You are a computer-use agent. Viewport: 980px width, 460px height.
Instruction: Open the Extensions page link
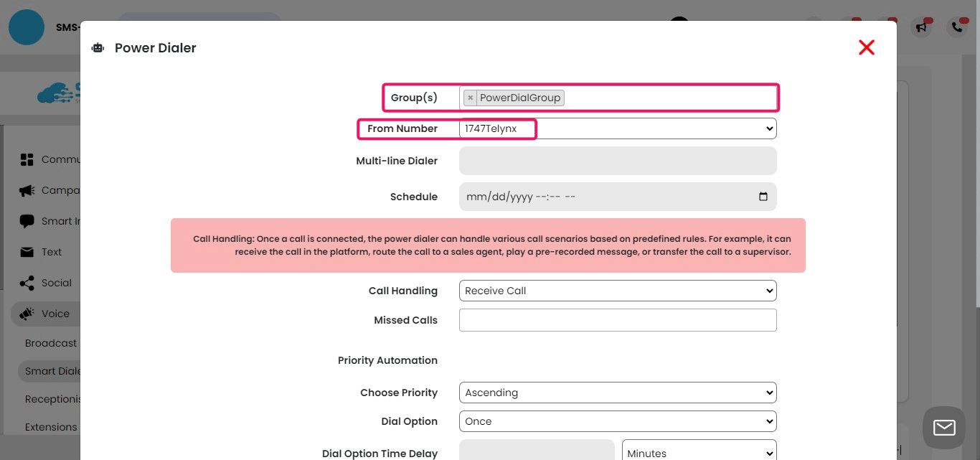click(x=51, y=427)
